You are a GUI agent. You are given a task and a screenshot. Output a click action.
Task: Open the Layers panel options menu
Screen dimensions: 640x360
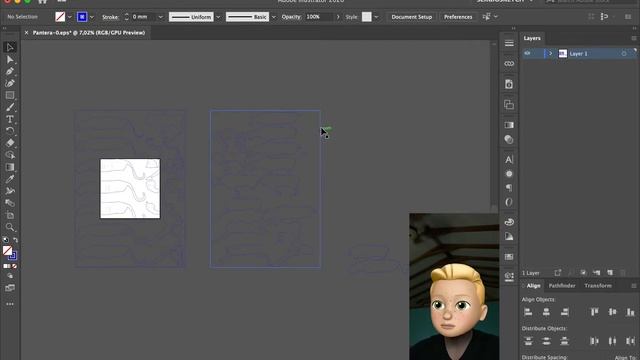[633, 38]
